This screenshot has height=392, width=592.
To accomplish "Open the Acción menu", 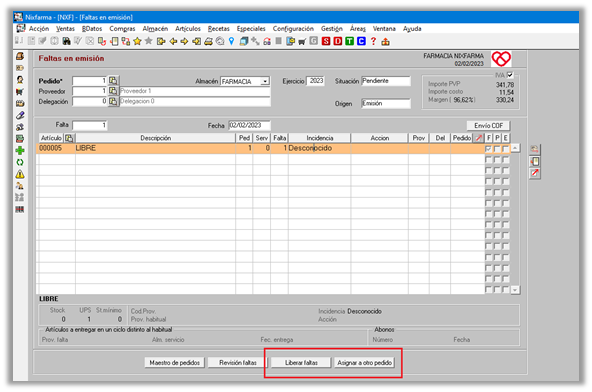I will click(39, 29).
